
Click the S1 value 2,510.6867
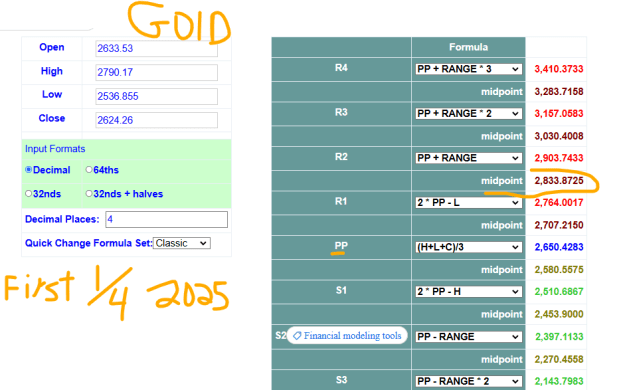[x=559, y=292]
